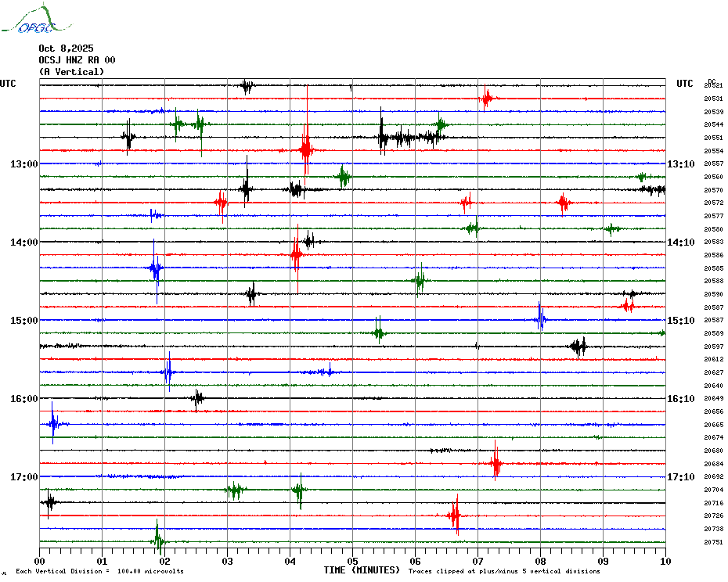Click the DC offset value '20570'
This screenshot has height=582, width=728.
(x=714, y=190)
